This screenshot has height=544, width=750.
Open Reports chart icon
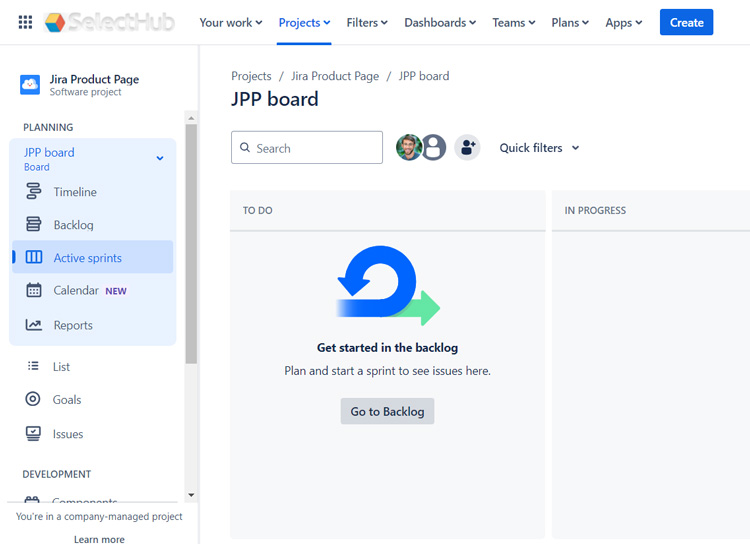point(34,325)
